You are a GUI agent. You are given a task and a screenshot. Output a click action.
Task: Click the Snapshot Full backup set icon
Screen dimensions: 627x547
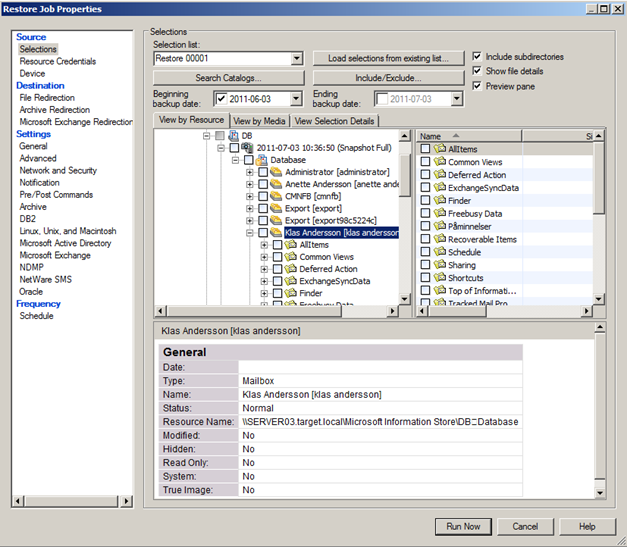click(x=248, y=148)
